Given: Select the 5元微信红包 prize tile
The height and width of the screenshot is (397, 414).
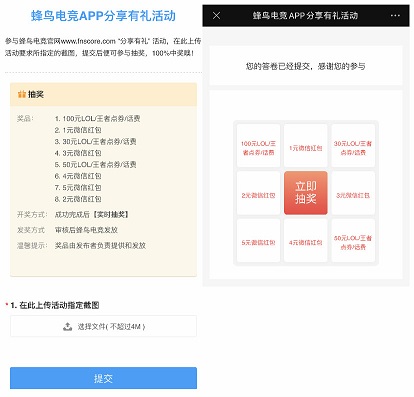Looking at the screenshot, I should (258, 240).
